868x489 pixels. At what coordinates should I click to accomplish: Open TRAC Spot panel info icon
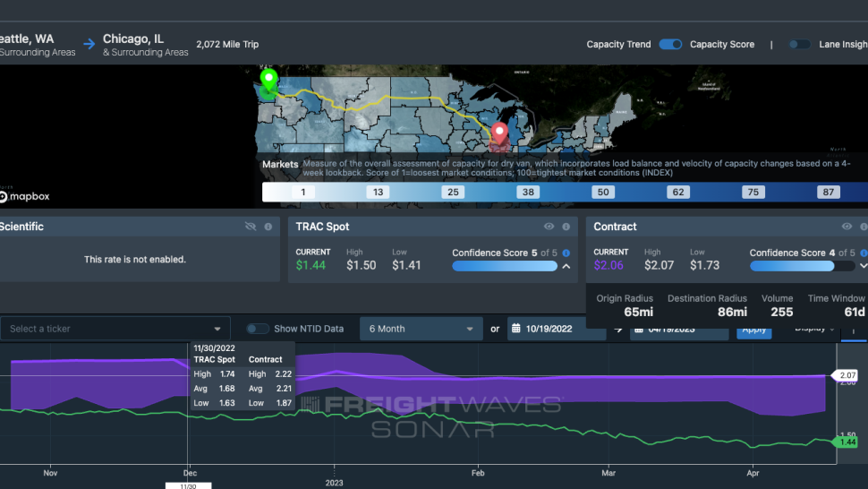(566, 227)
